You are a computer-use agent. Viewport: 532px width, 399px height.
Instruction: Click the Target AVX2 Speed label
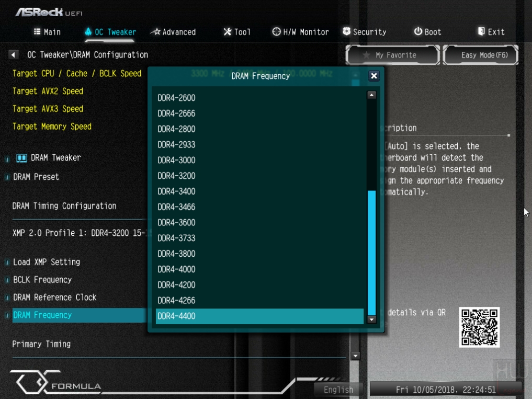coord(48,92)
